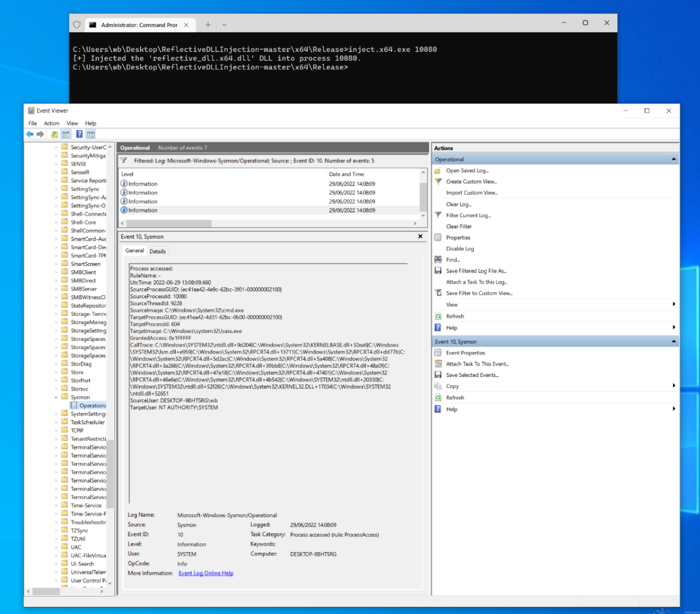This screenshot has width=700, height=614.
Task: Click the Date and Time column header
Action: (372, 174)
